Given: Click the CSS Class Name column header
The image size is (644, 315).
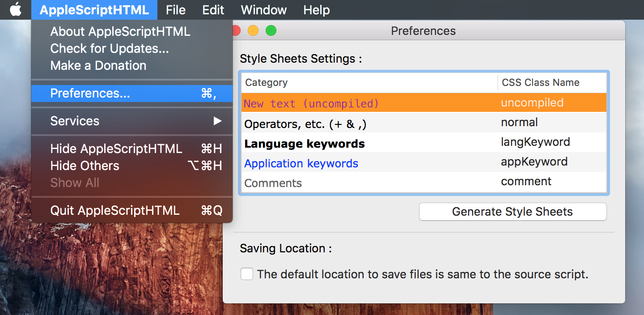Looking at the screenshot, I should 552,82.
